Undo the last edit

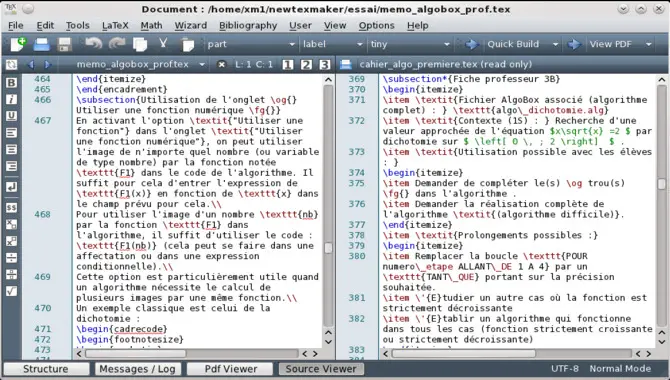(x=94, y=44)
